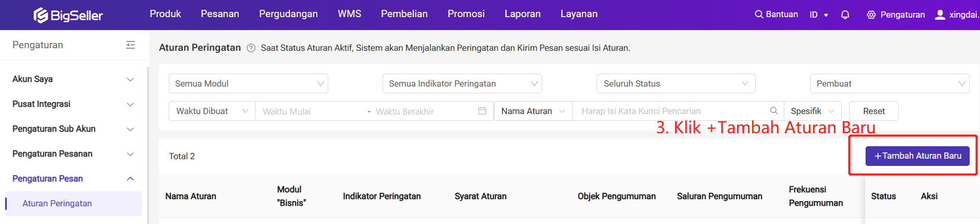Open the Semua Modul dropdown
Screen dimensions: 980x224
(248, 83)
